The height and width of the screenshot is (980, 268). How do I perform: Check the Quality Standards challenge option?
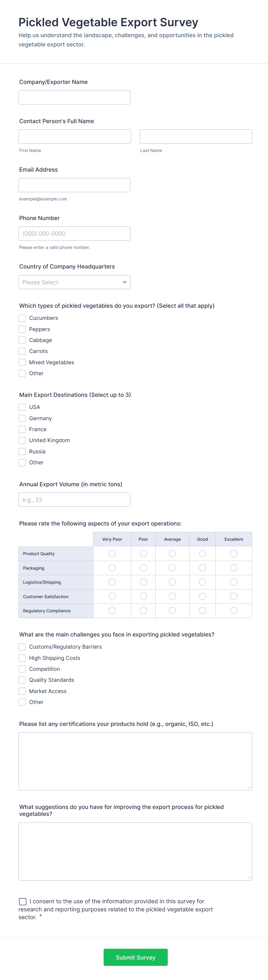(22, 680)
